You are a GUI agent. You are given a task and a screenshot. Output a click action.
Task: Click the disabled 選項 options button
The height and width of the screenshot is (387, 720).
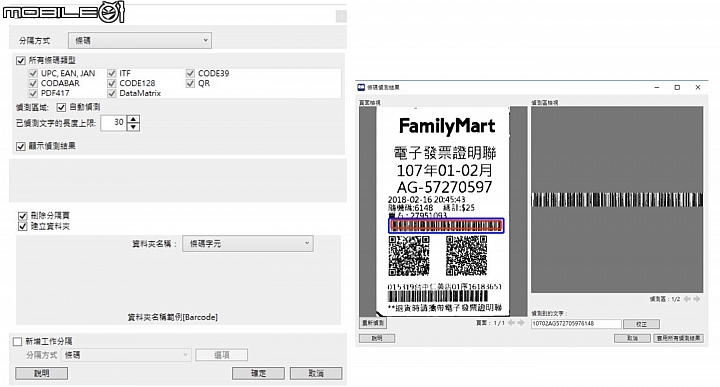pos(222,355)
